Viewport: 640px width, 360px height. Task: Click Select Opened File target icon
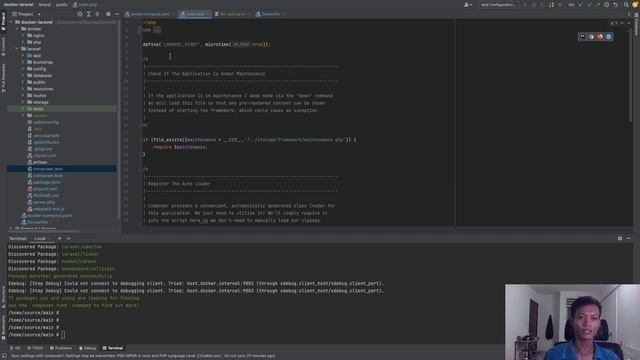pos(80,14)
